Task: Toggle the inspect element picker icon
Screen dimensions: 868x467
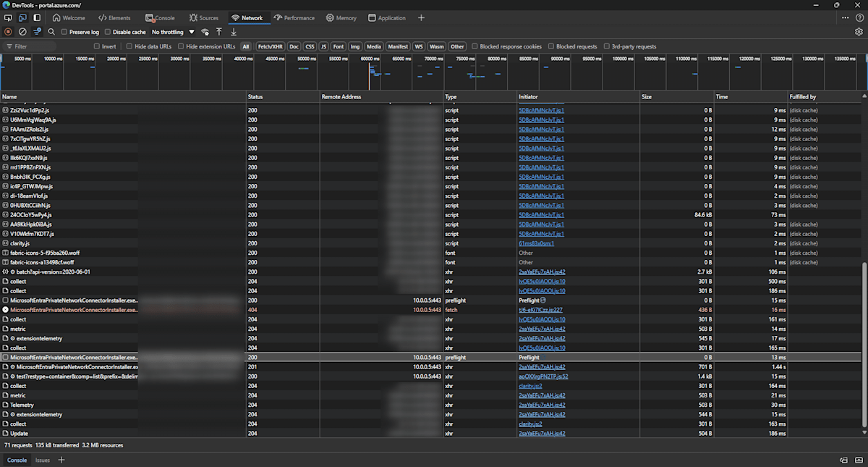Action: coord(8,17)
